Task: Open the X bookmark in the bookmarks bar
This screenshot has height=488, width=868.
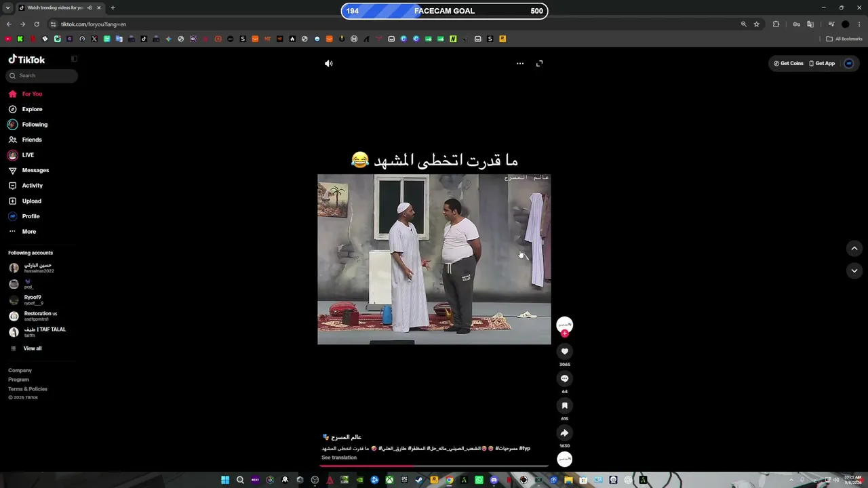Action: pyautogui.click(x=94, y=39)
